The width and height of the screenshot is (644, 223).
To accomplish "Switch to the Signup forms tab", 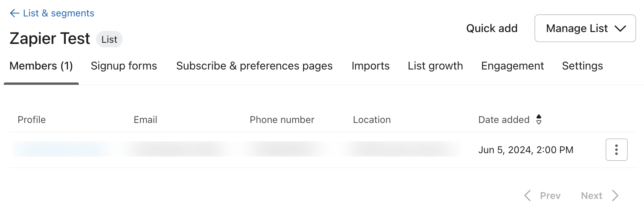I will tap(124, 66).
